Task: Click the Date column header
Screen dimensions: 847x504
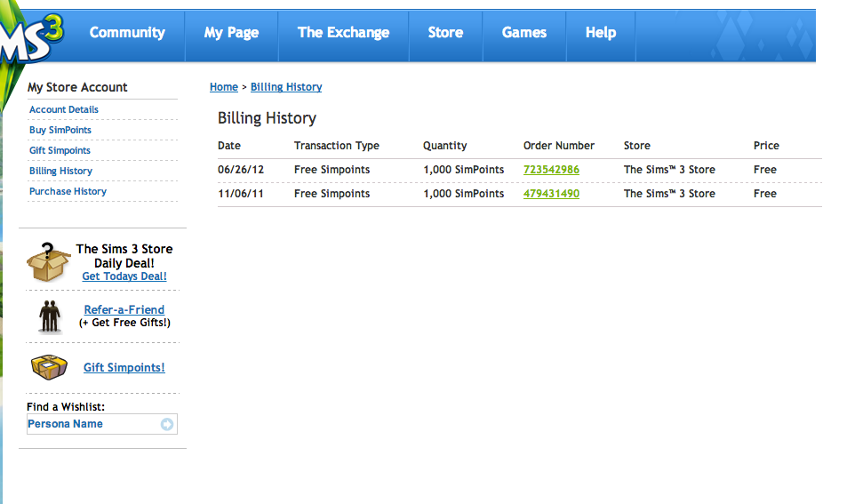Action: pos(229,146)
